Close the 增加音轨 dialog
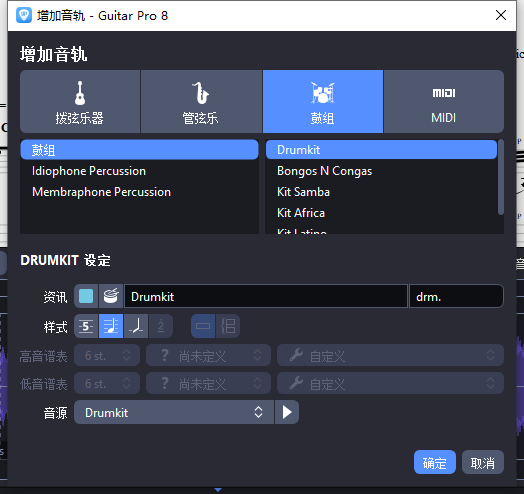 coord(501,15)
